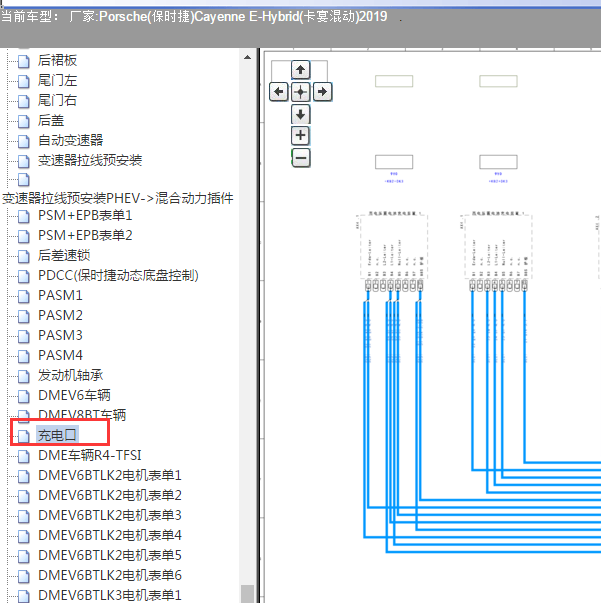Open 变速器拉线预安装 diagram
The width and height of the screenshot is (601, 603).
tap(90, 160)
